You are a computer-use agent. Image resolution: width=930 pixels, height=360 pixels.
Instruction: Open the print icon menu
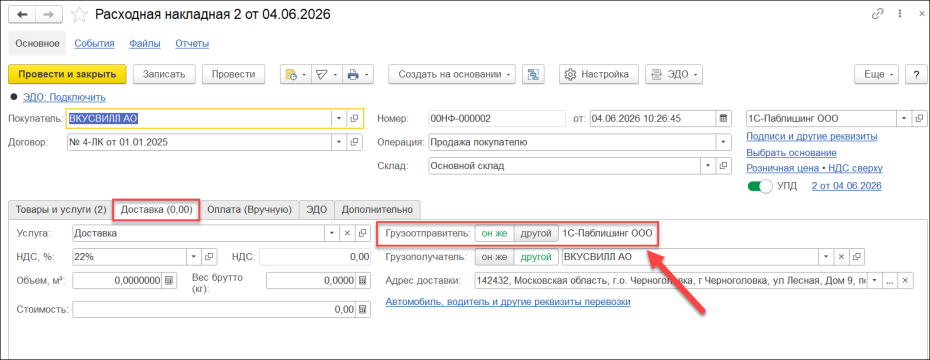tap(357, 74)
